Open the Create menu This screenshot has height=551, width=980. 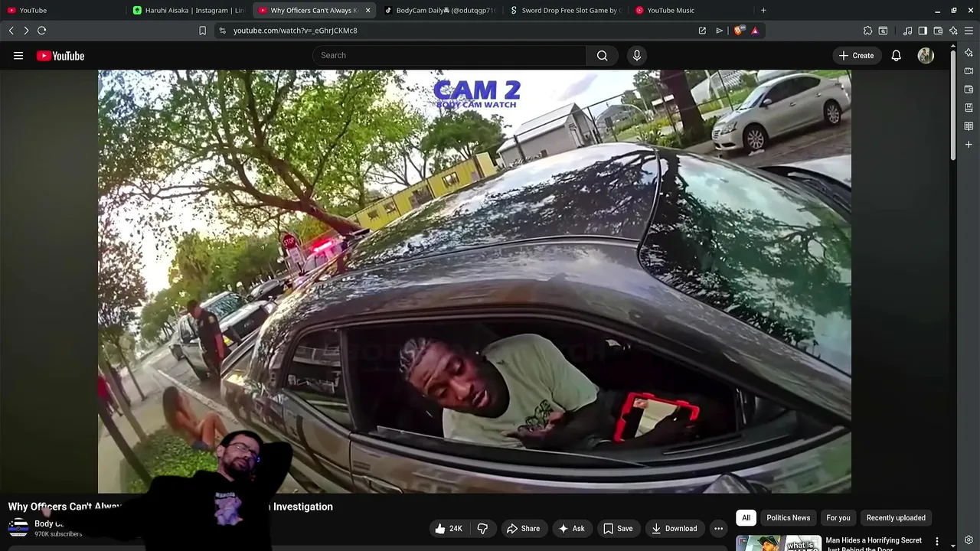[856, 55]
